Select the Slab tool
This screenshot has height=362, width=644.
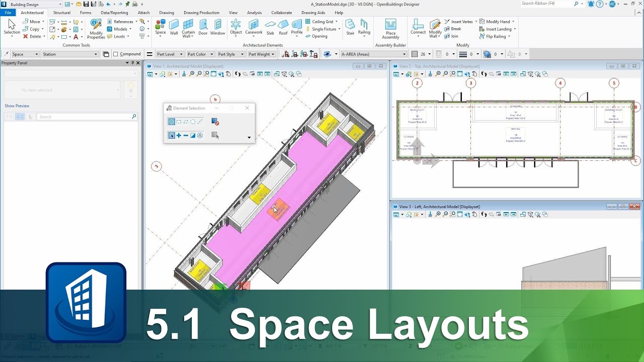[270, 28]
